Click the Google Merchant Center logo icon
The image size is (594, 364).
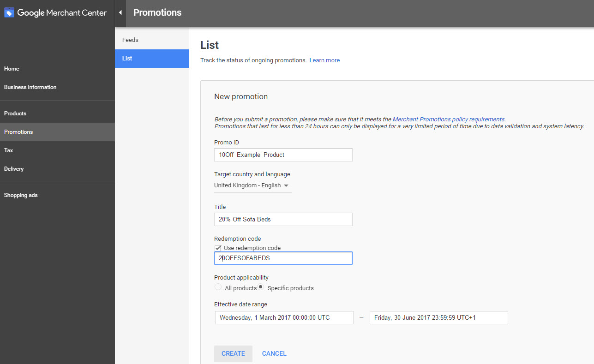coord(9,12)
